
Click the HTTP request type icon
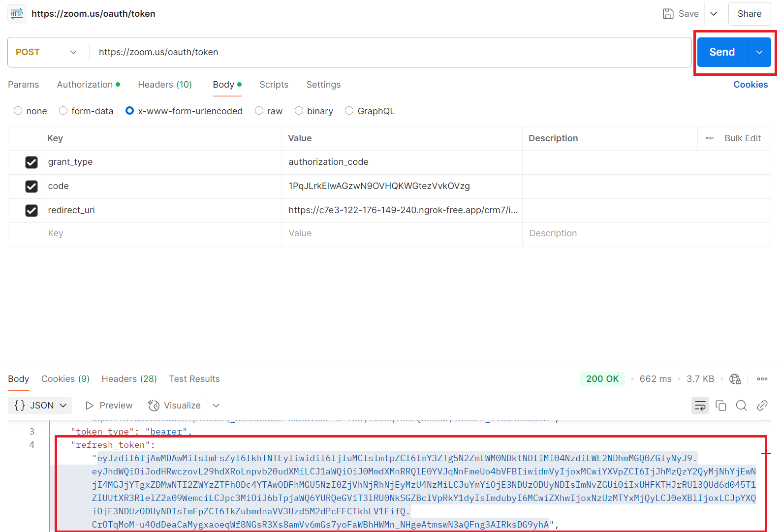click(x=17, y=14)
